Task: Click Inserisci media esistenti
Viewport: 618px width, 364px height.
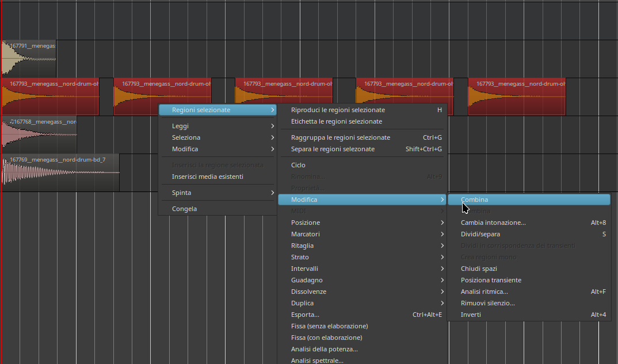Action: tap(207, 177)
